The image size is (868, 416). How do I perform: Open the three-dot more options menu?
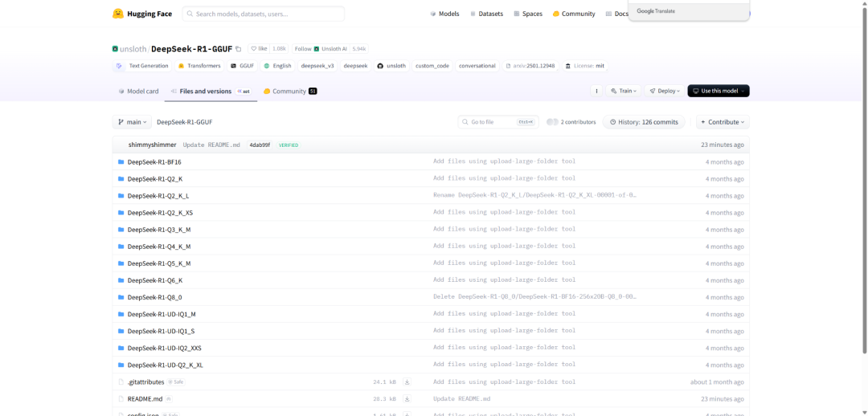tap(596, 91)
